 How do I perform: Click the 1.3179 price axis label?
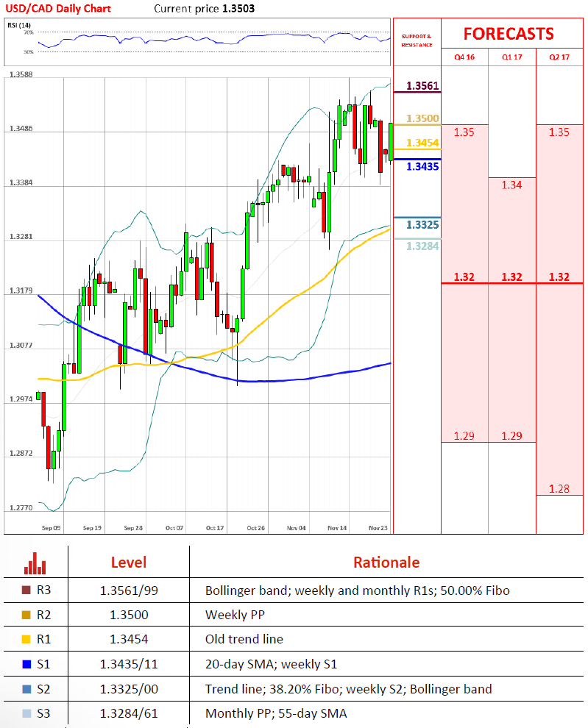[x=21, y=291]
